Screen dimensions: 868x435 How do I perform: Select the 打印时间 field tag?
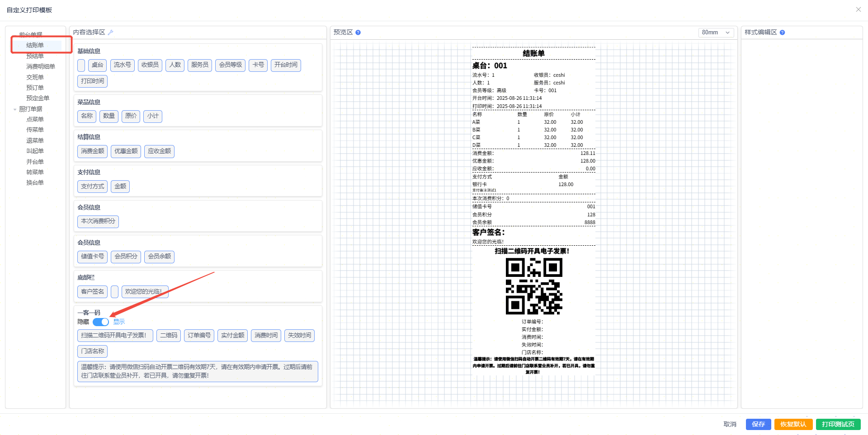click(92, 81)
